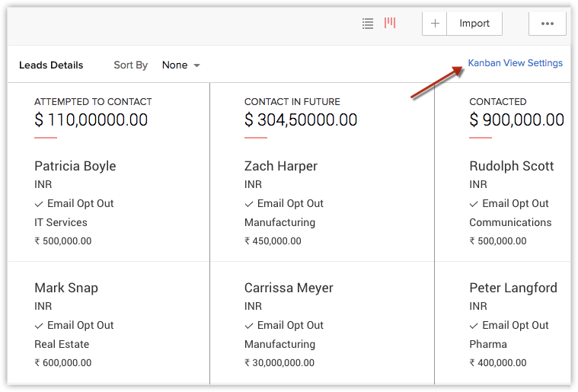This screenshot has height=392, width=578.
Task: Click the Sort By dropdown arrow
Action: pyautogui.click(x=197, y=66)
